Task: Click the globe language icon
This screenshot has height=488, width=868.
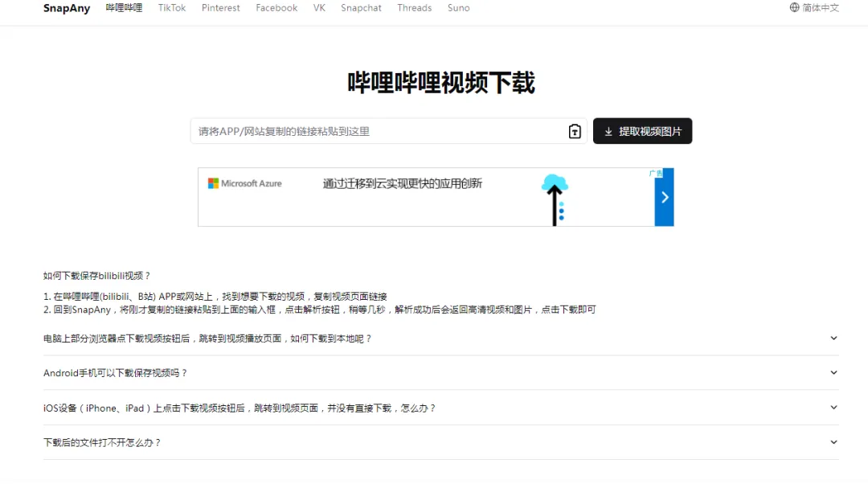Action: 794,8
